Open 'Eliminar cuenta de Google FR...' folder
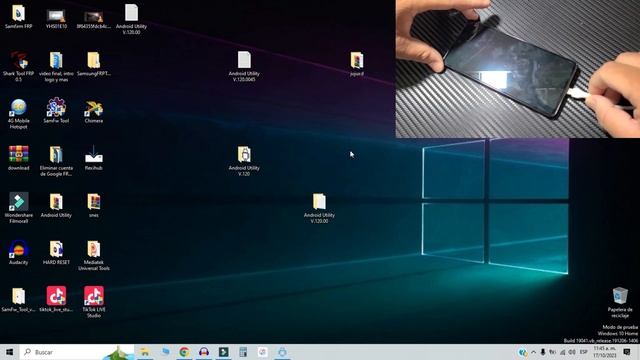The width and height of the screenshot is (640, 360). tap(56, 161)
